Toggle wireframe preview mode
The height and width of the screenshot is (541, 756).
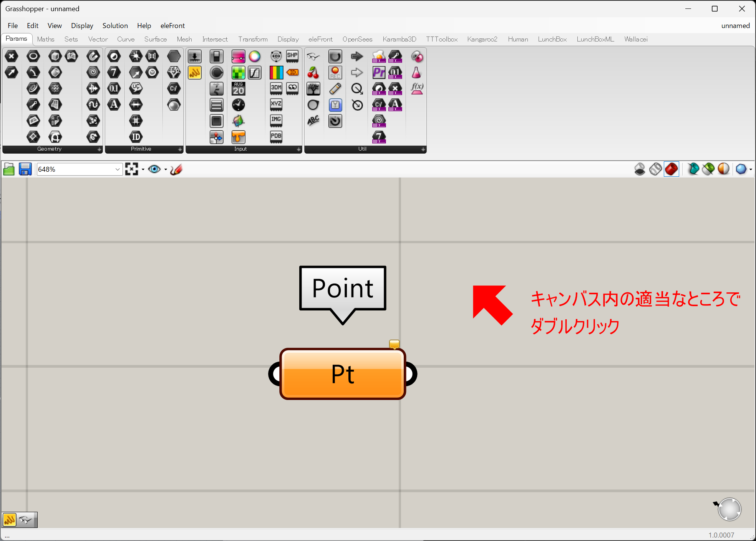point(655,169)
